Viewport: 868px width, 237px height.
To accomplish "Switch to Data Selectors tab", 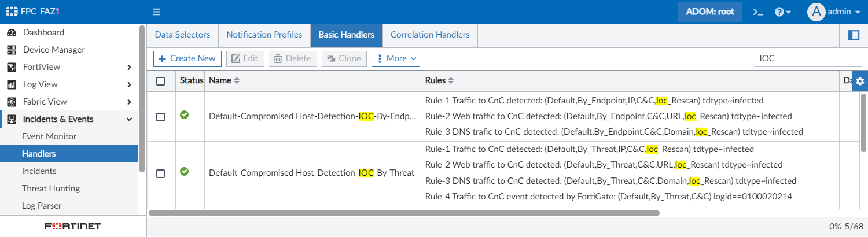I will 182,35.
